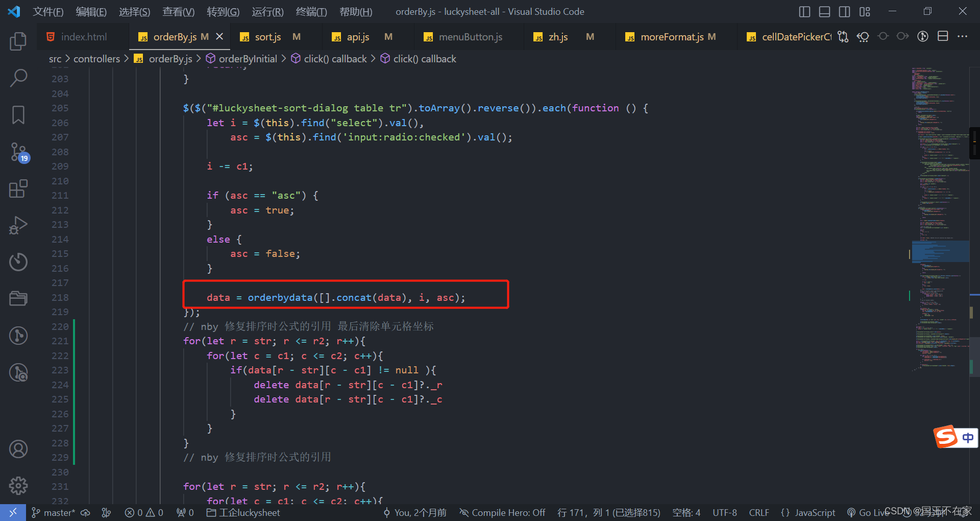Screen dimensions: 980x521
Task: Click the orderbydata function call on line 218
Action: [x=280, y=297]
